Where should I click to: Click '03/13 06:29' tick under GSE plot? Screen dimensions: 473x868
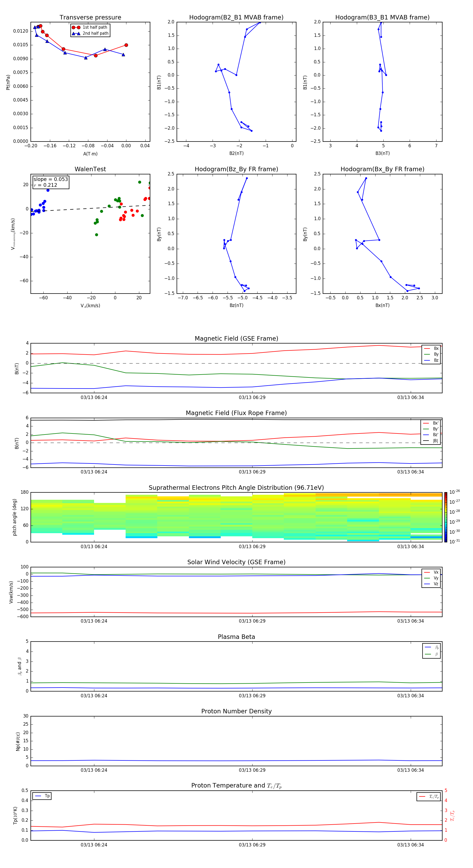click(252, 398)
